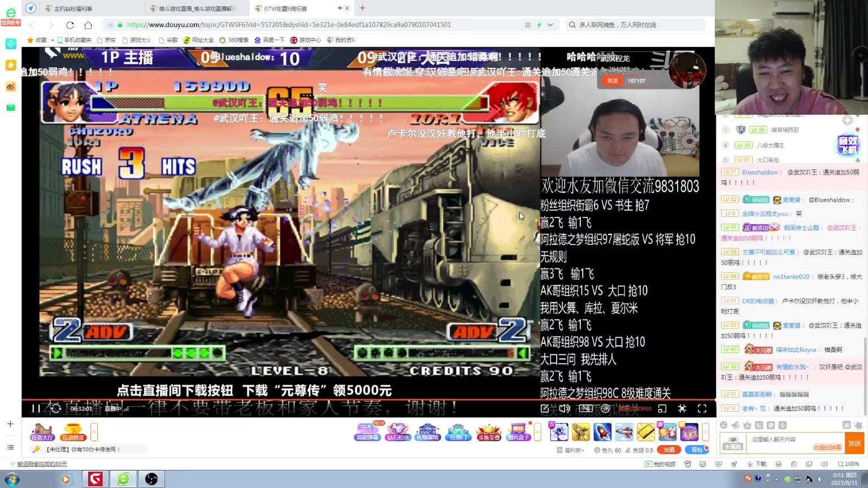Screen dimensions: 868x488
Task: Click the 充值 recharge button
Action: 669,450
